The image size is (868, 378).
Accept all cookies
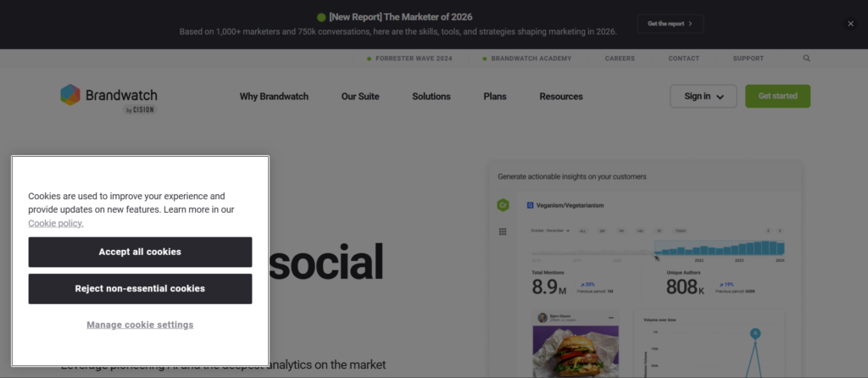click(x=140, y=252)
